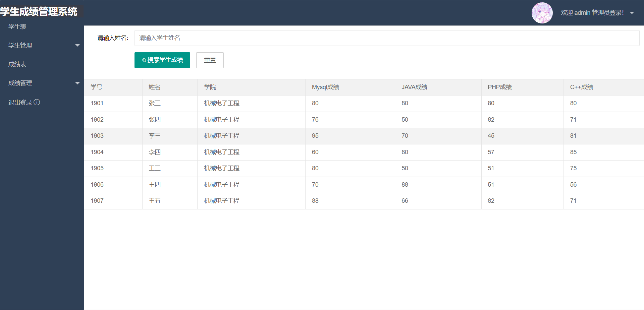Click 机械电子工程 in row 1904
The width and height of the screenshot is (644, 310).
pyautogui.click(x=222, y=152)
